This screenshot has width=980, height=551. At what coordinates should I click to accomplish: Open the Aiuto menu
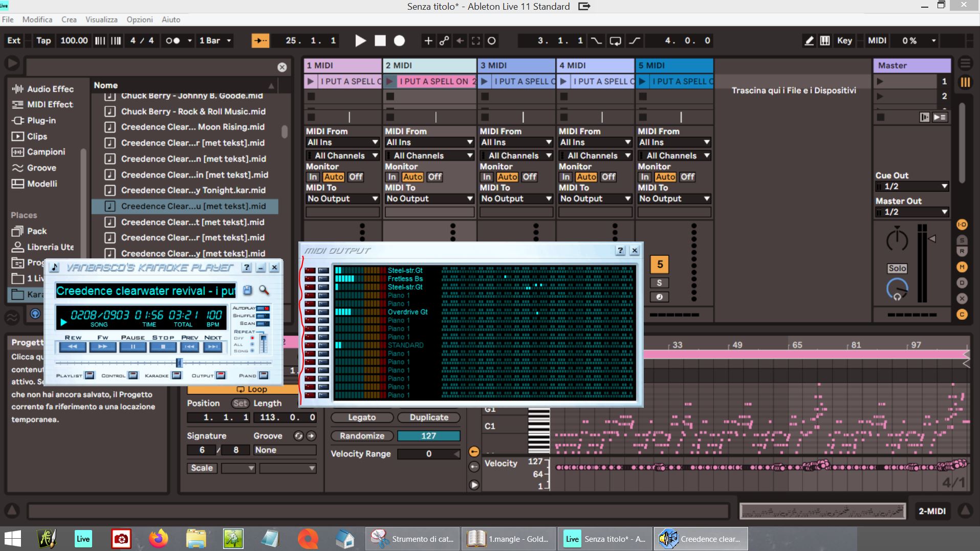(171, 19)
